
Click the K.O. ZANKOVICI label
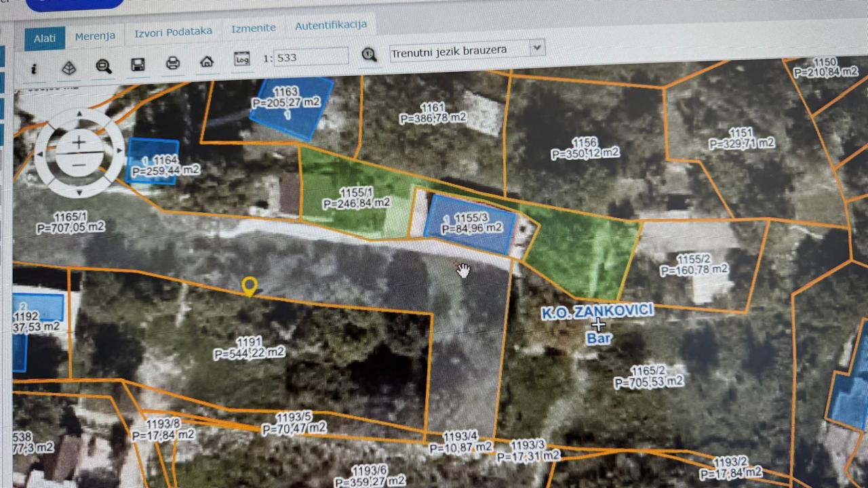pos(597,312)
